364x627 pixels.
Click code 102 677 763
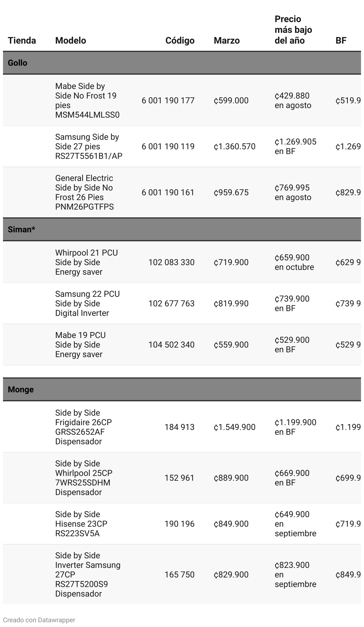(x=171, y=303)
